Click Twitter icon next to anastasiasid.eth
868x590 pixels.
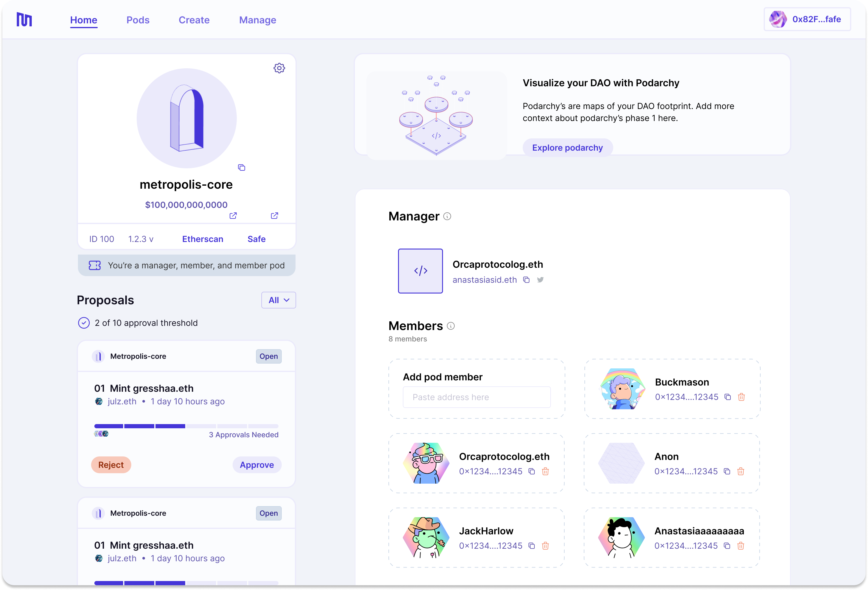540,279
